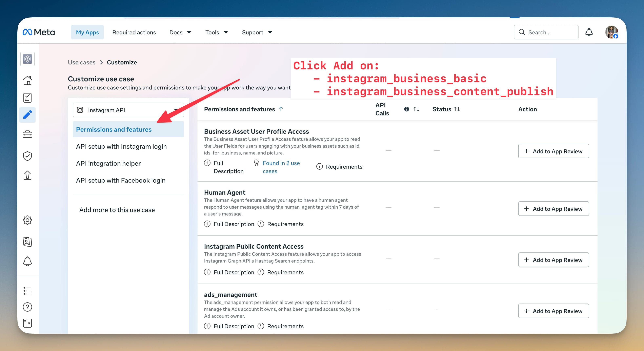This screenshot has height=351, width=644.
Task: Toggle the sidebar panel collapse icon
Action: point(27,323)
